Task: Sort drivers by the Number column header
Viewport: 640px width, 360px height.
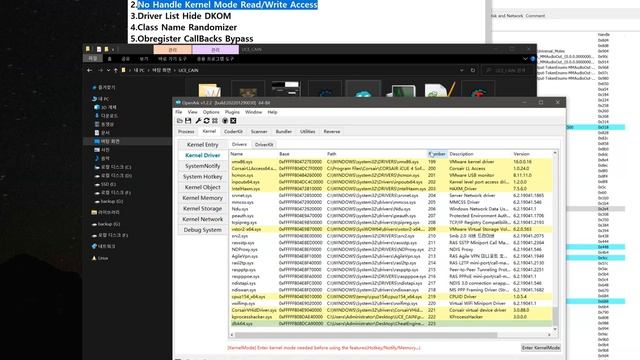Action: tap(437, 154)
